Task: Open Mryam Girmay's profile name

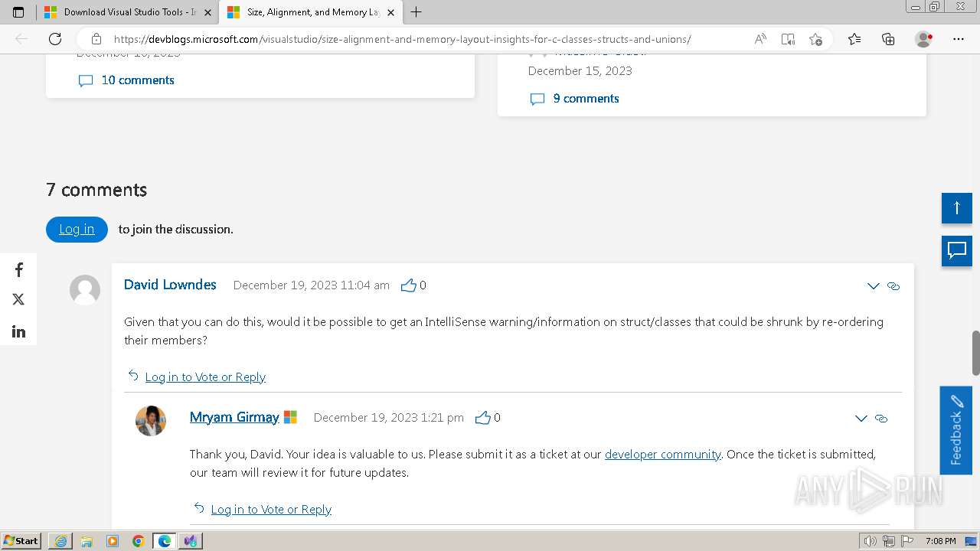Action: [234, 417]
